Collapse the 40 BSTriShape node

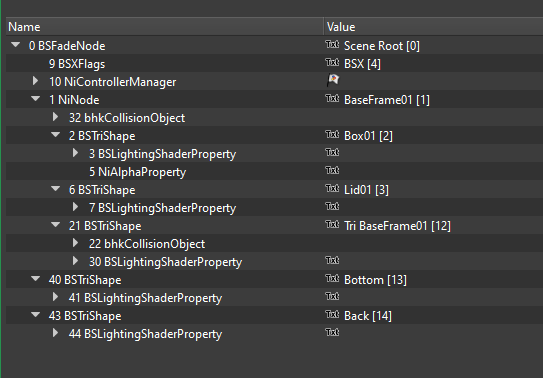pyautogui.click(x=35, y=279)
